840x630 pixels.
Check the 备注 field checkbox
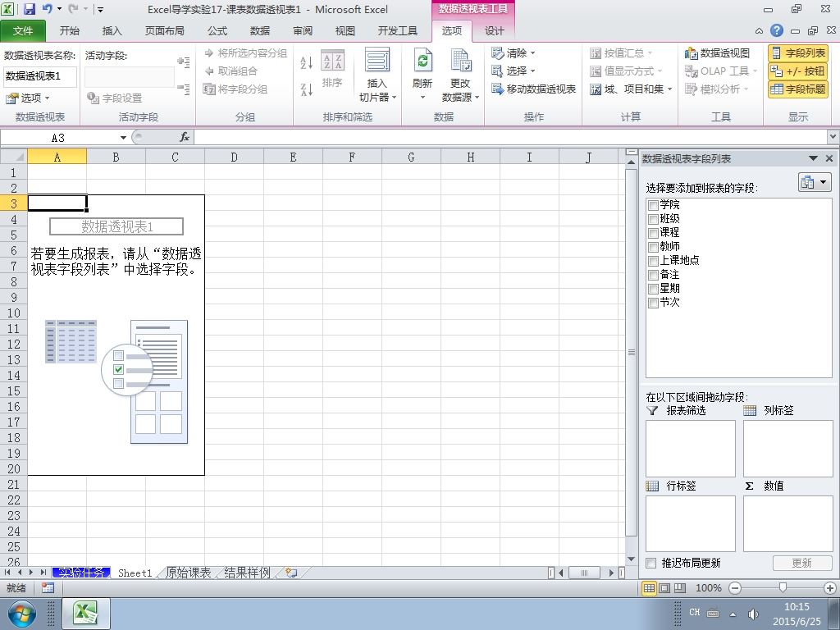[x=653, y=275]
